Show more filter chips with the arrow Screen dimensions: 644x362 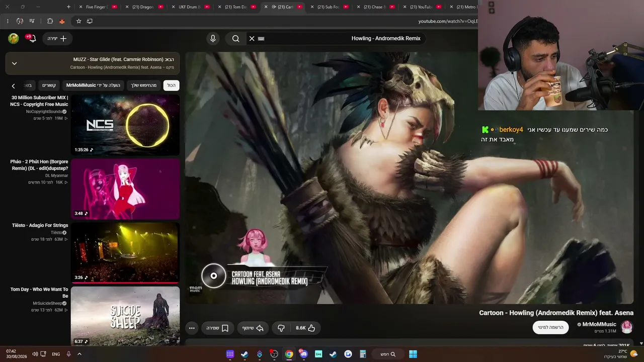pos(14,85)
